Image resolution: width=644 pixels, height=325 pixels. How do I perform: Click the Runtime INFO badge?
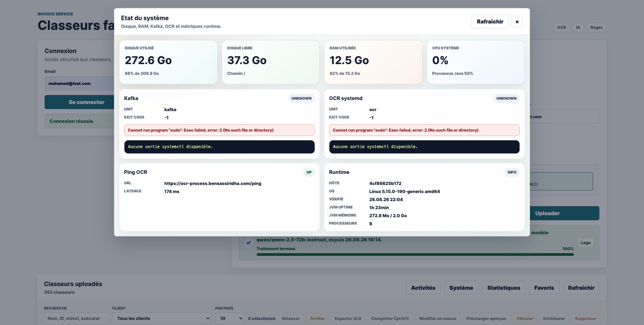pos(512,172)
